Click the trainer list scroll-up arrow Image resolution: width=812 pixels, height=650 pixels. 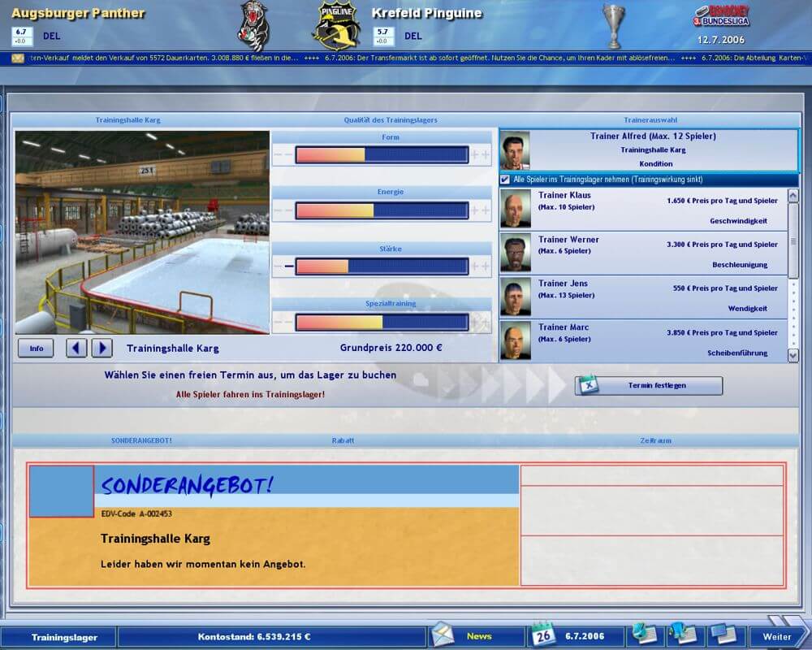793,196
